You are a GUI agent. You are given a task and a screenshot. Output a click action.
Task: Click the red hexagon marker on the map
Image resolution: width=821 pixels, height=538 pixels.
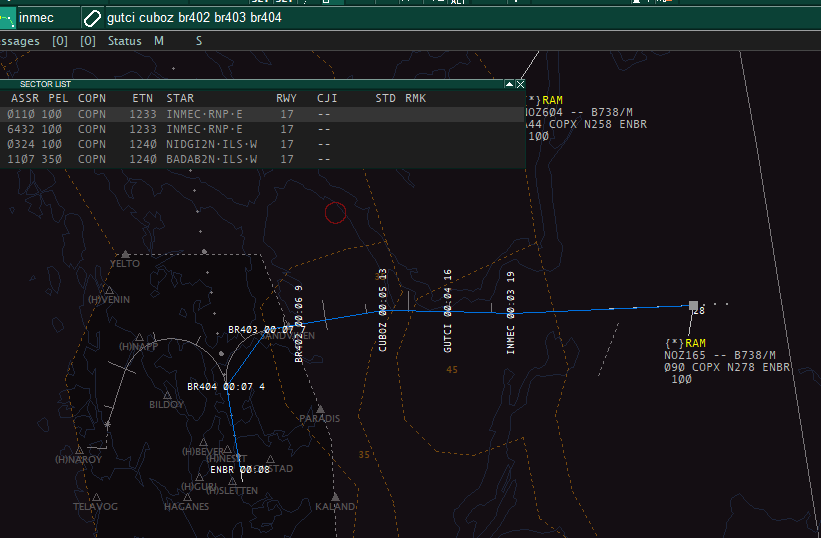coord(335,212)
